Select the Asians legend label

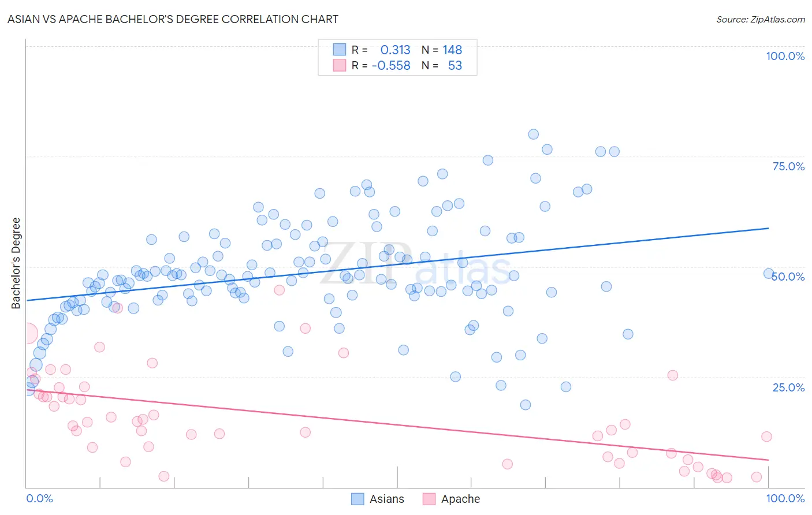[387, 499]
